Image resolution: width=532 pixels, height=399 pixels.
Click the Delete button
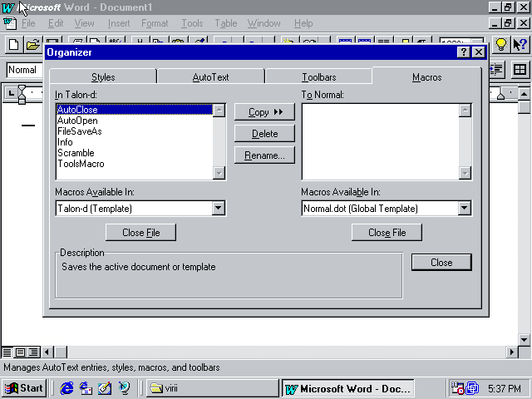click(264, 134)
